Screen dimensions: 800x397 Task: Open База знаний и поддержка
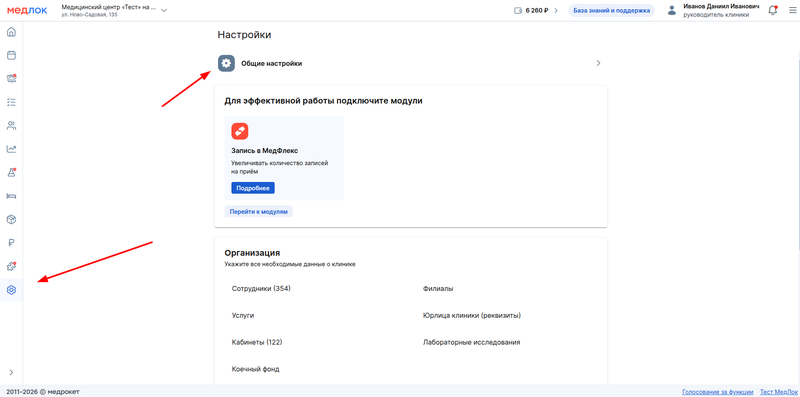pyautogui.click(x=611, y=10)
